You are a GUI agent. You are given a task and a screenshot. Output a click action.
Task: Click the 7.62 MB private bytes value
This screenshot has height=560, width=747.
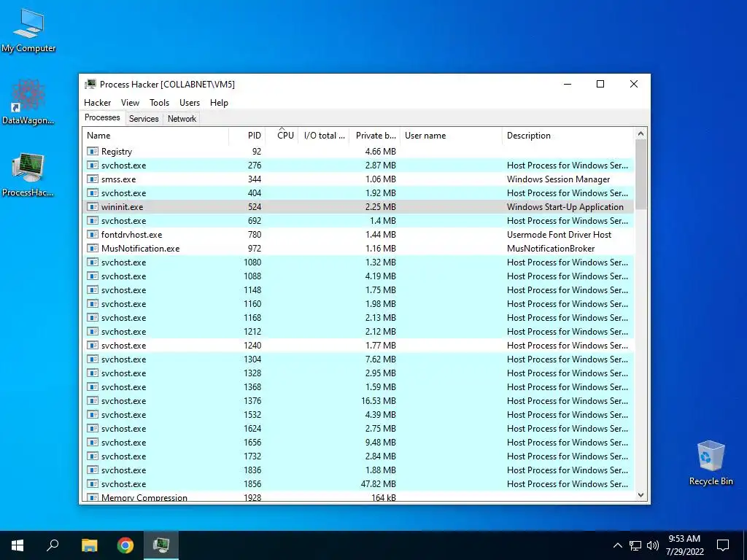[x=380, y=359]
